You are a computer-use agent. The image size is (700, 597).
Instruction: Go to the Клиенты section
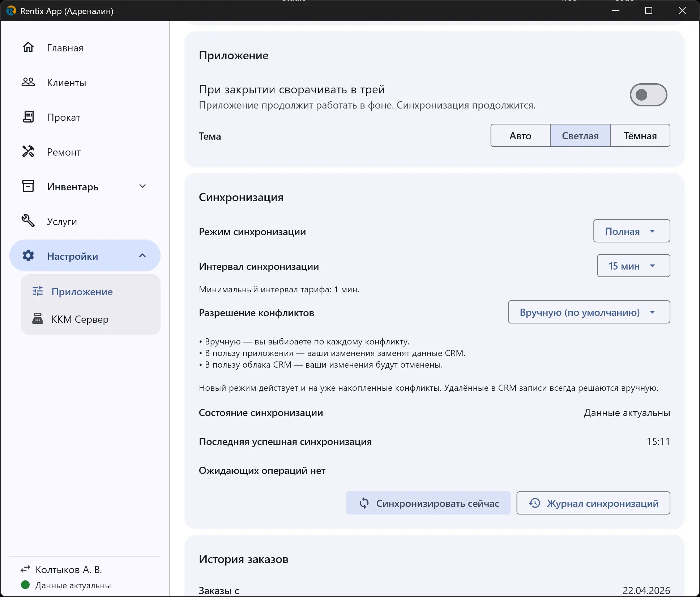[x=85, y=82]
